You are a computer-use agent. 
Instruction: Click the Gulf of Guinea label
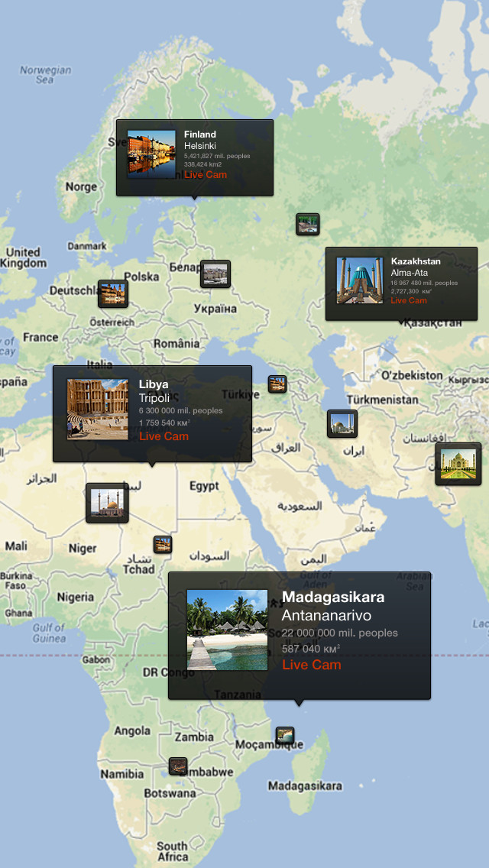tap(49, 634)
